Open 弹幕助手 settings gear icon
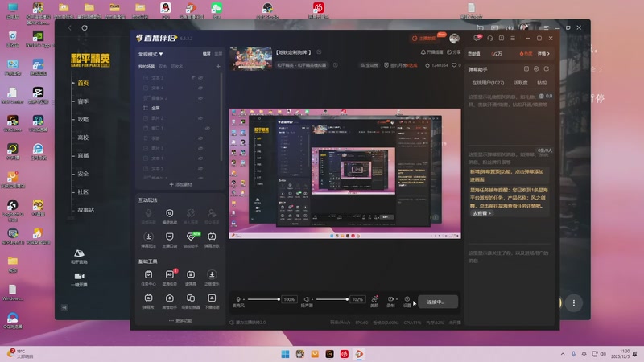 [x=536, y=69]
